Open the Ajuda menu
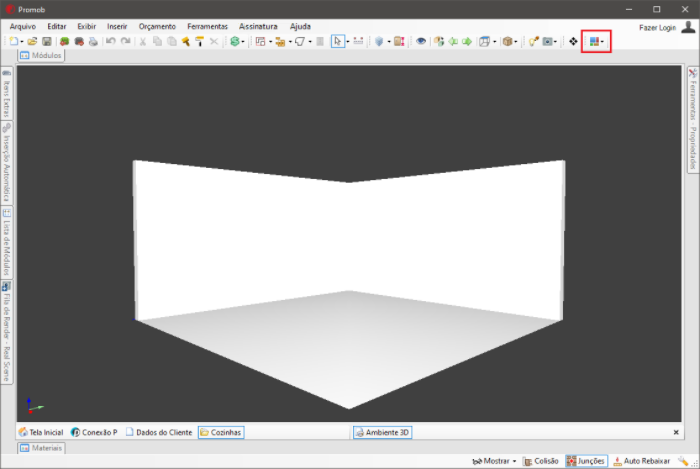Image resolution: width=700 pixels, height=469 pixels. coord(300,26)
